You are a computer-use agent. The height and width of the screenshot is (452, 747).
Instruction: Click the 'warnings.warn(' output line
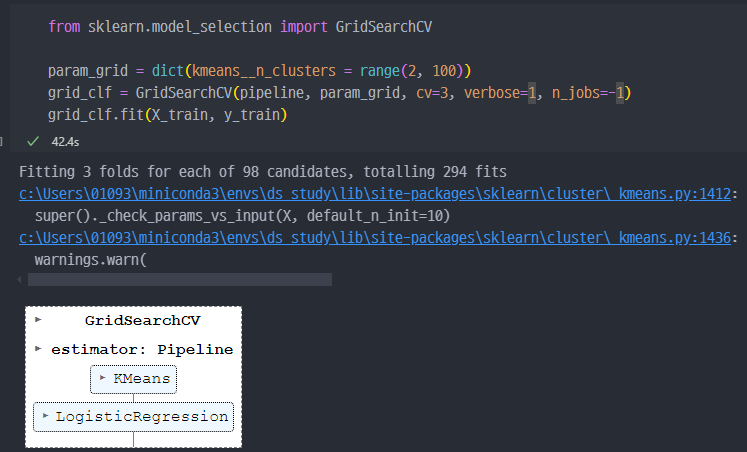pyautogui.click(x=91, y=260)
